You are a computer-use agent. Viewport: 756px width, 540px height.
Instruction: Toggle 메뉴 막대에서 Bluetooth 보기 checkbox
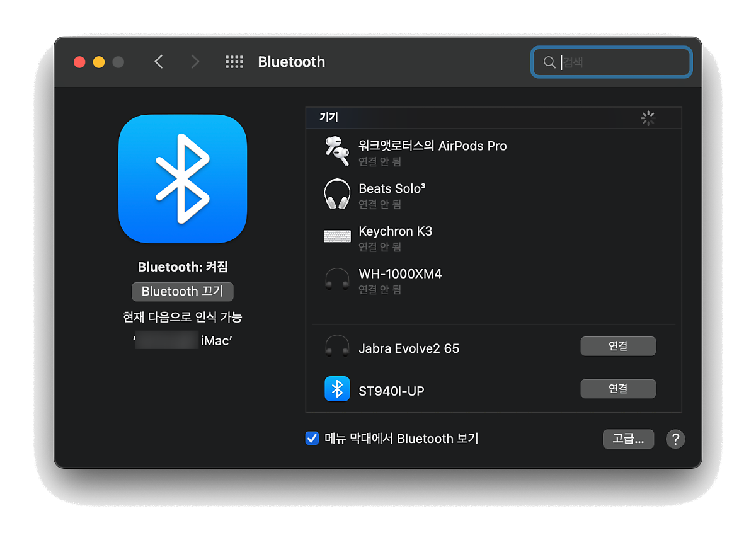312,439
